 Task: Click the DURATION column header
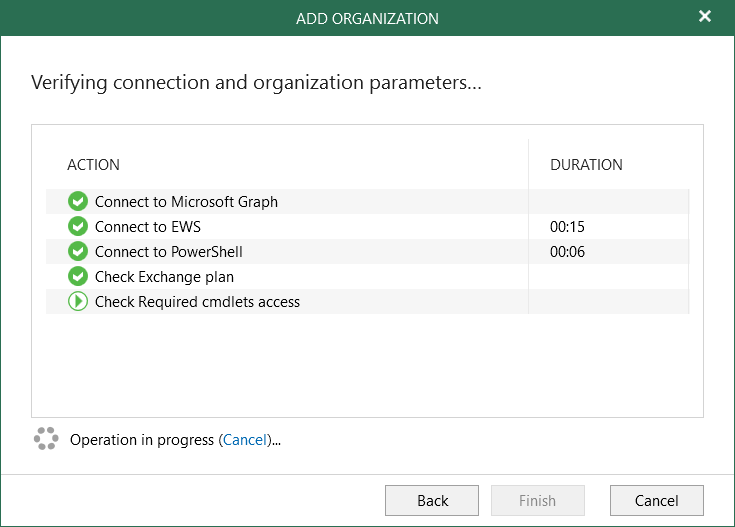586,165
